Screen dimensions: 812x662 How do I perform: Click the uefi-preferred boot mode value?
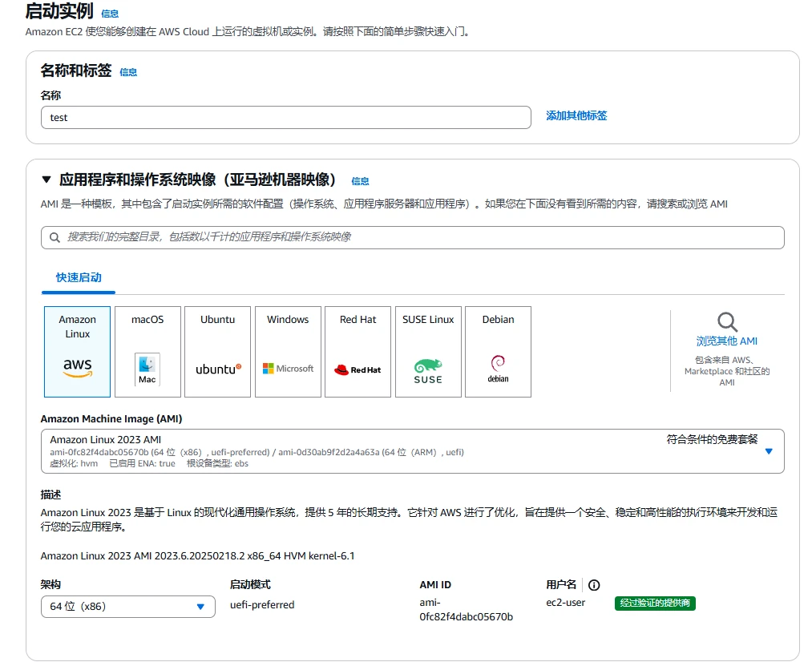(x=262, y=604)
